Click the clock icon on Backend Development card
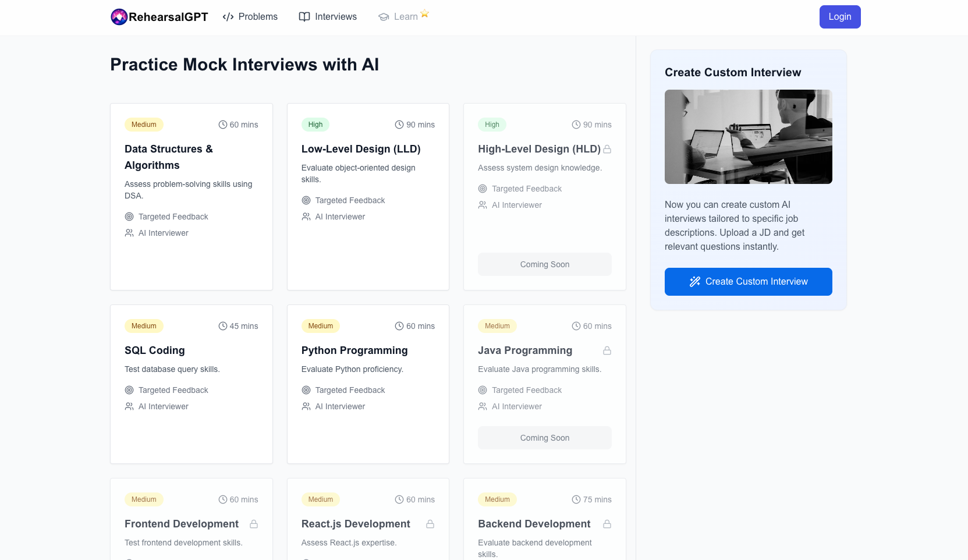The image size is (968, 560). 576,499
